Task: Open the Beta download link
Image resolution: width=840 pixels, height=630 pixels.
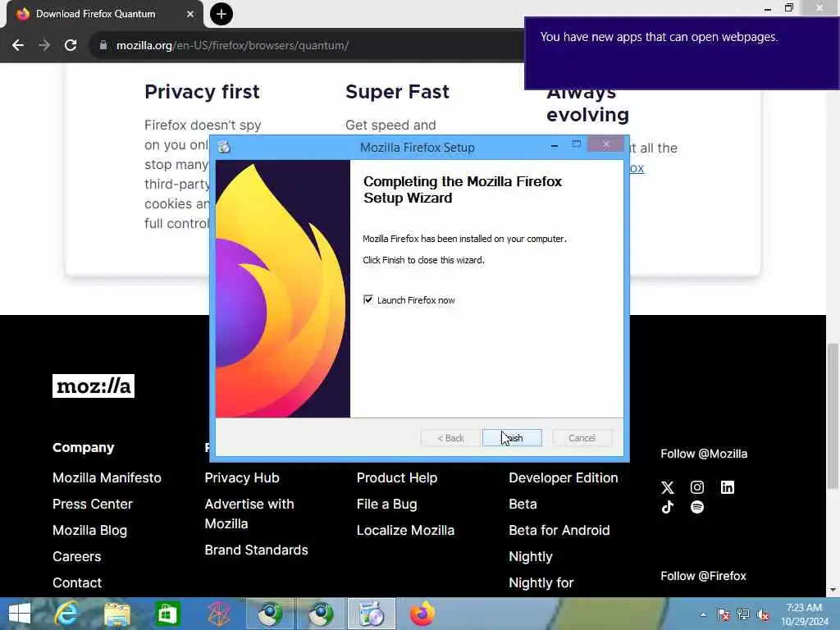Action: [523, 504]
